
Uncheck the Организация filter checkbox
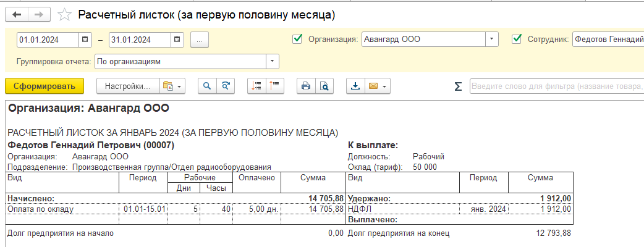[x=297, y=40]
